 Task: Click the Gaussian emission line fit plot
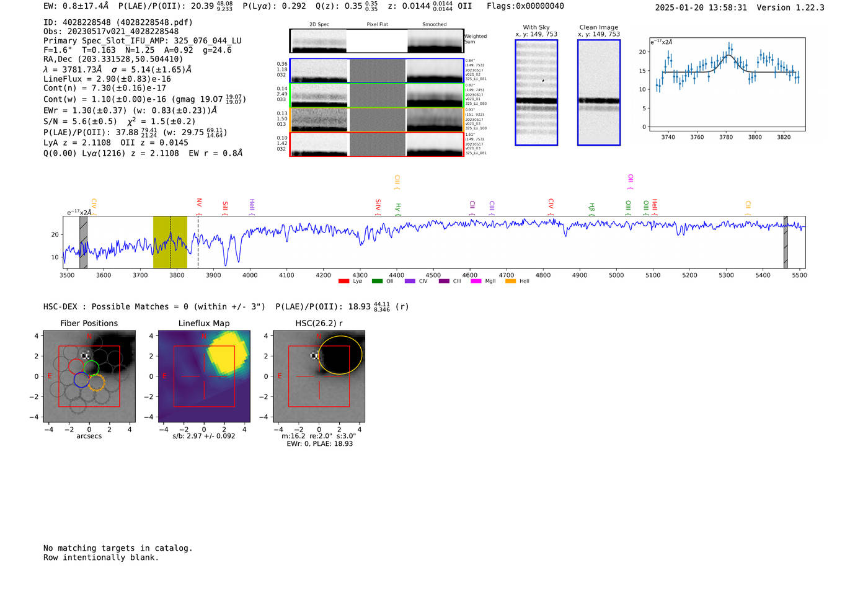727,84
